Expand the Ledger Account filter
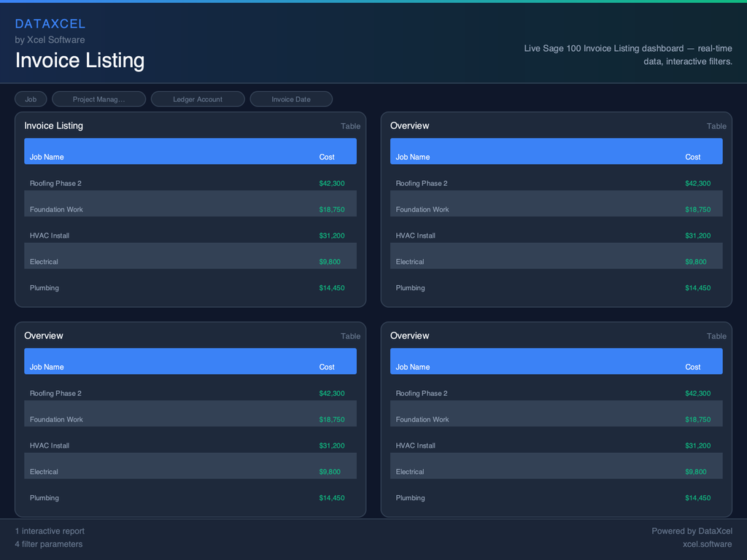The width and height of the screenshot is (747, 560). point(198,99)
